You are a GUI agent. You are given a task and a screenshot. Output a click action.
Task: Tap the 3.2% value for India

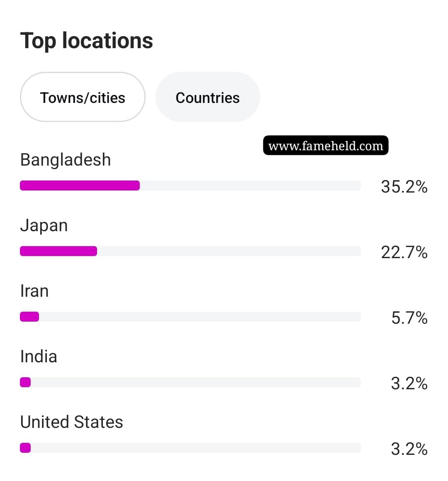tap(409, 383)
